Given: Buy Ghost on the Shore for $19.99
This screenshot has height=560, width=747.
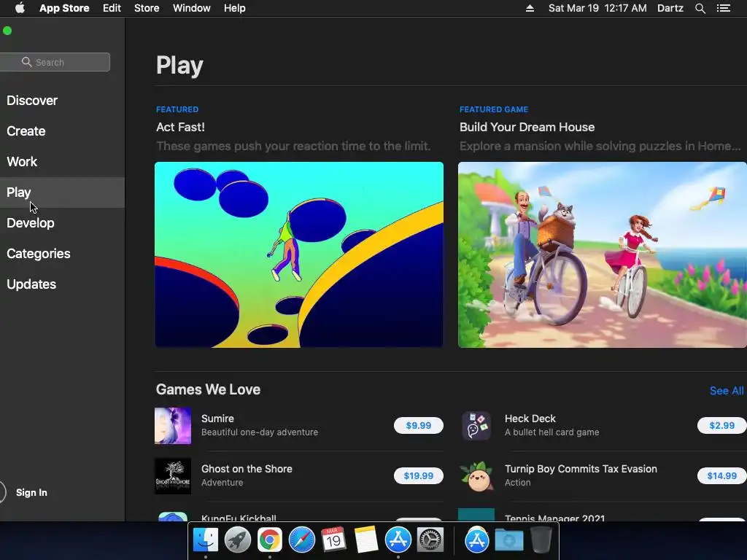Looking at the screenshot, I should pos(418,475).
